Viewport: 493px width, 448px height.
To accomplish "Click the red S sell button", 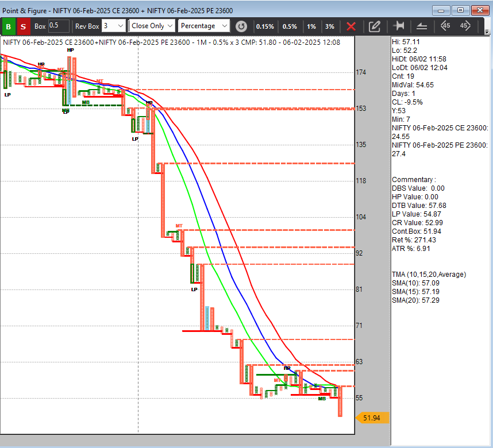I will pyautogui.click(x=23, y=26).
